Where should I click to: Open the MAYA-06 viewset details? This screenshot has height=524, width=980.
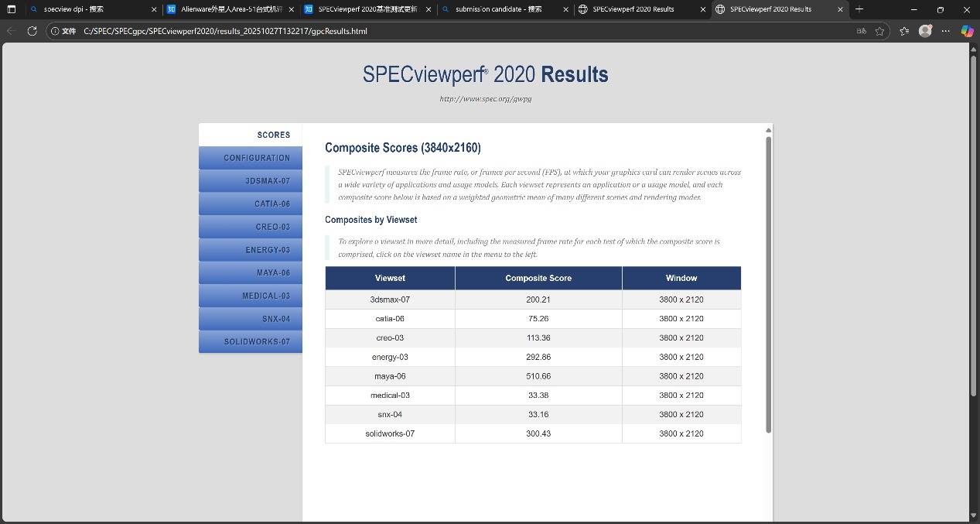click(x=250, y=273)
